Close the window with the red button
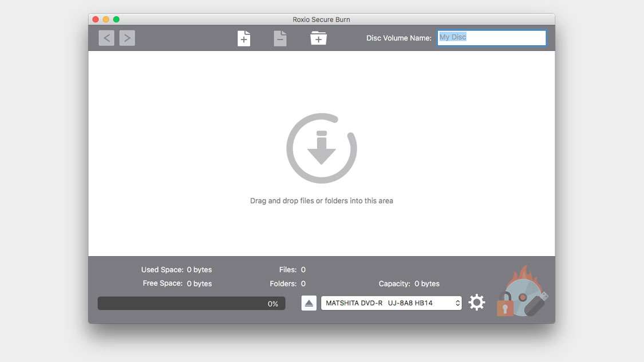 (x=96, y=19)
